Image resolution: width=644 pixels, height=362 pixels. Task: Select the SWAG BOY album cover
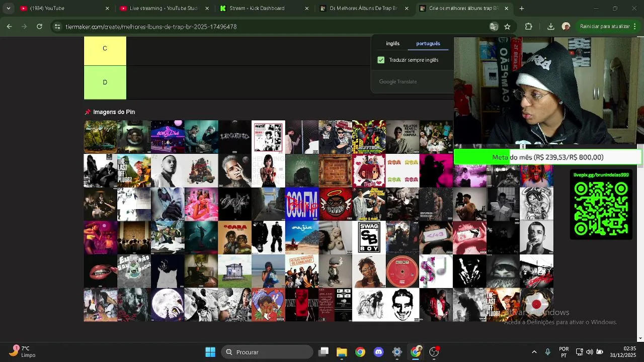[x=369, y=237]
